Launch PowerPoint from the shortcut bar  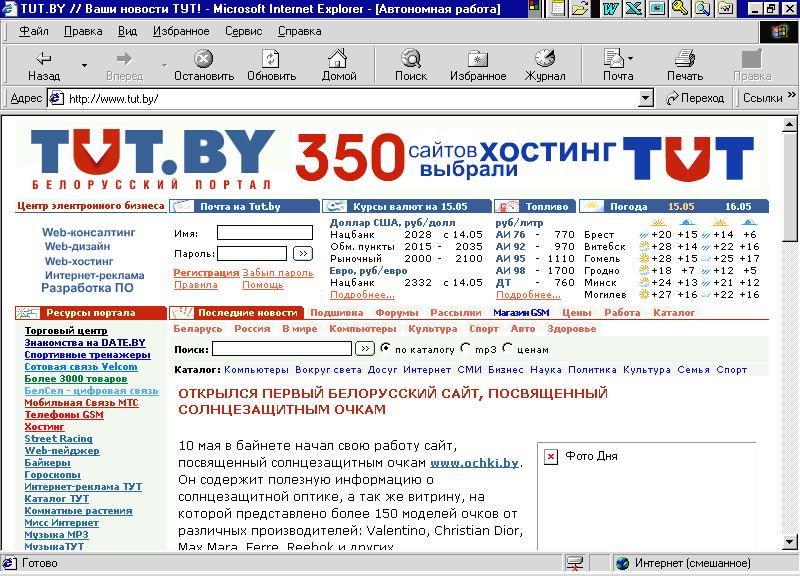click(x=657, y=8)
